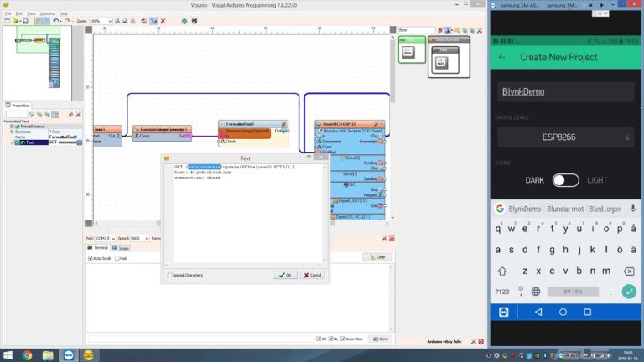Click the red X delete toolbar icon
Screen dimensions: 644x362
point(163,21)
